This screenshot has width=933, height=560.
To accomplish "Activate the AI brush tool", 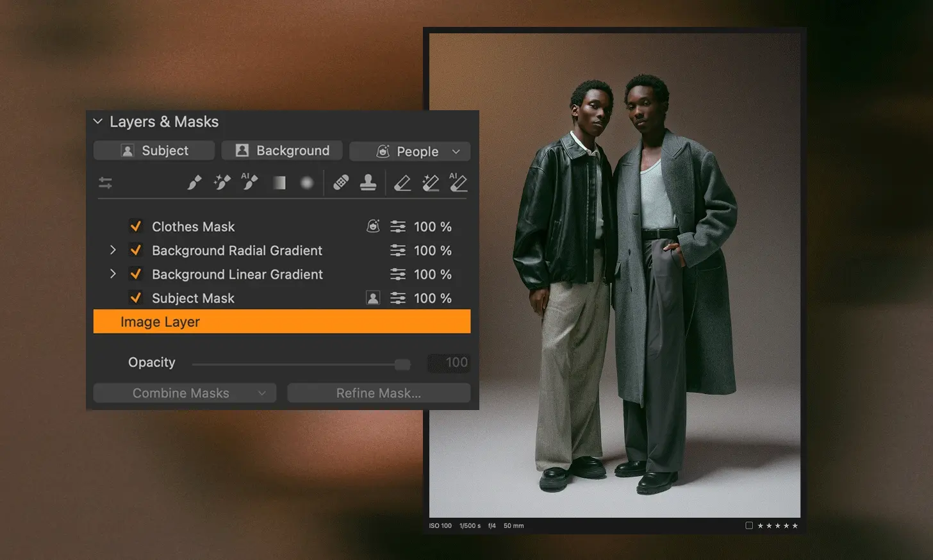I will pos(249,183).
